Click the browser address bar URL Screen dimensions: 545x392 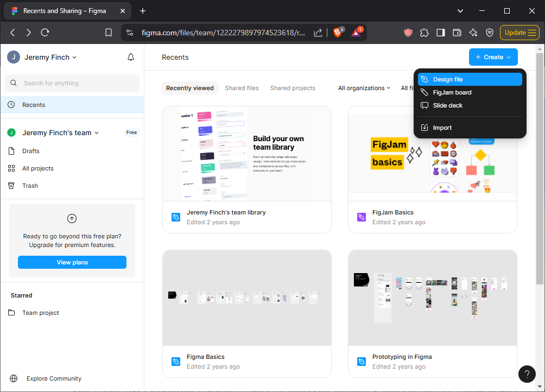click(223, 33)
